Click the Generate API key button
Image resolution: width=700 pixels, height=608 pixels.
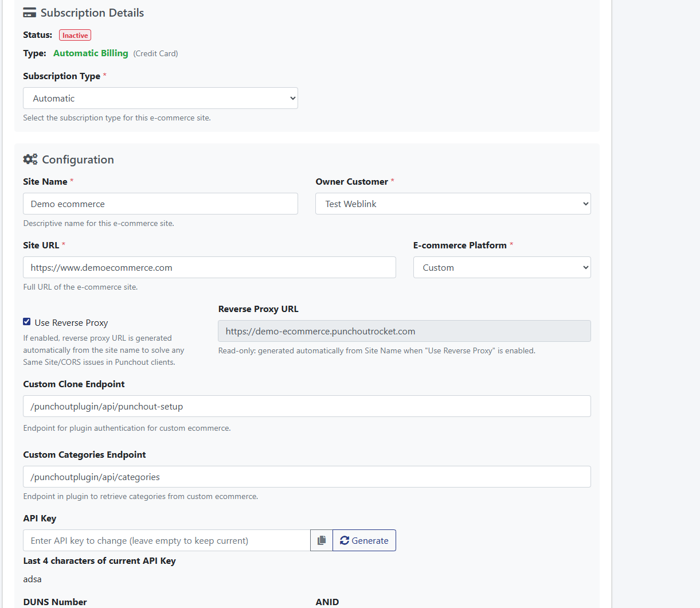364,540
